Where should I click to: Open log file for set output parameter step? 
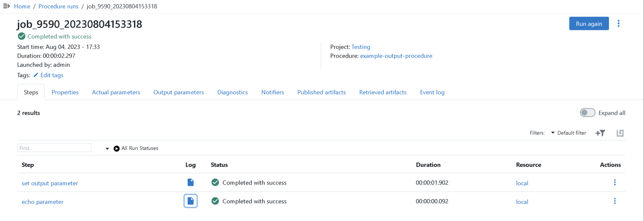pos(191,182)
